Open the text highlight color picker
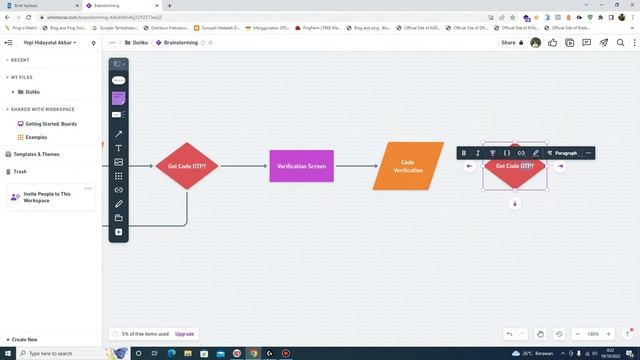Image resolution: width=640 pixels, height=360 pixels. (x=536, y=153)
